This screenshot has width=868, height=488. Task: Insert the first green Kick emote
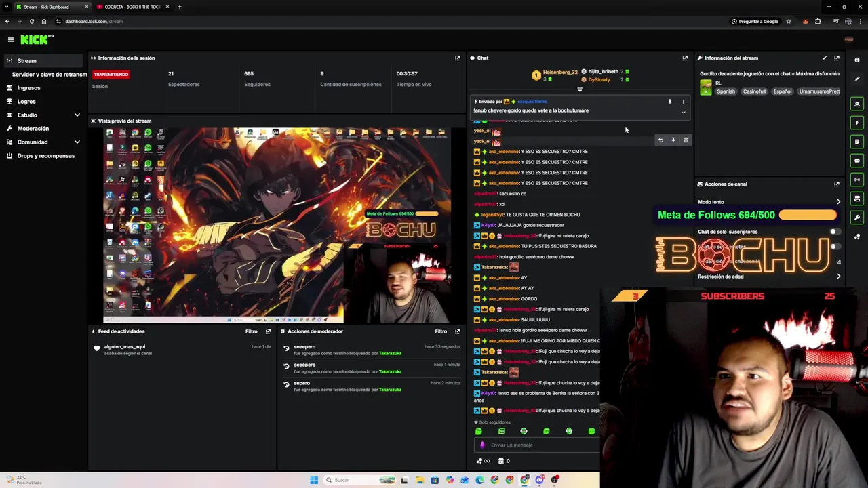click(479, 431)
